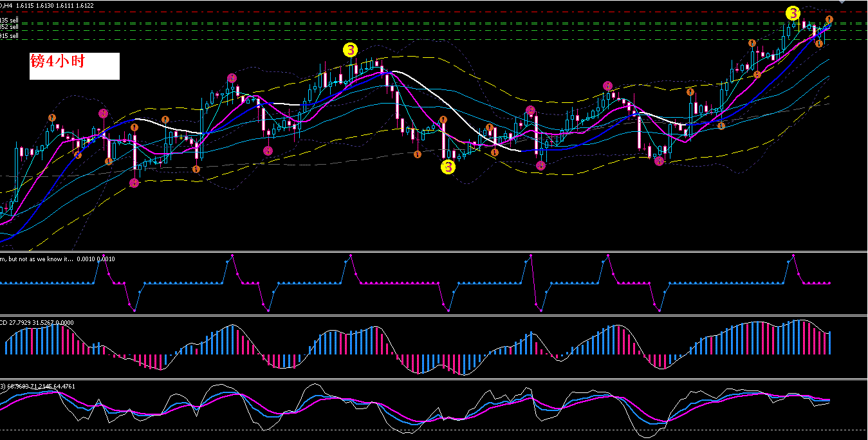This screenshot has width=868, height=440.
Task: Click the yellow 3 marker beneath the trough candles
Action: pyautogui.click(x=448, y=167)
